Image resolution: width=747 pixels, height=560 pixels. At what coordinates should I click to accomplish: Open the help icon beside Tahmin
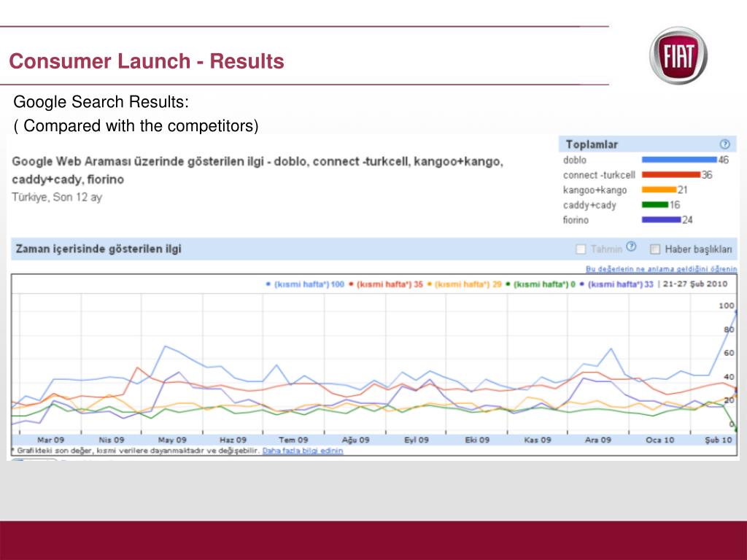tap(631, 246)
